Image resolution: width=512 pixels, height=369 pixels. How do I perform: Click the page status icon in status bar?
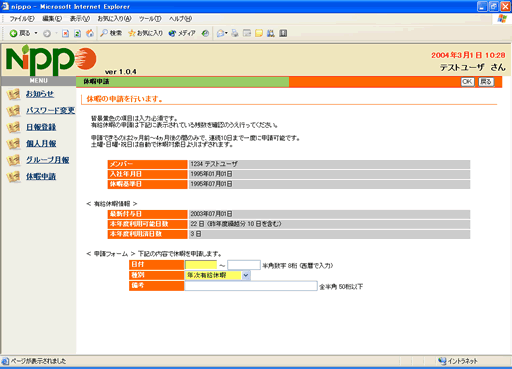(x=5, y=361)
